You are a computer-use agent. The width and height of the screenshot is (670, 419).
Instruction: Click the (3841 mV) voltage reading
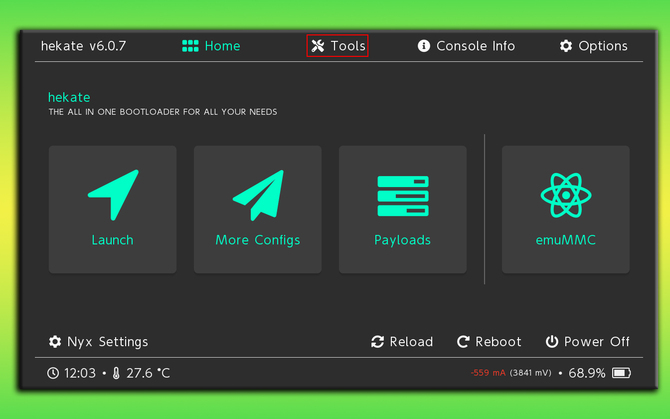pyautogui.click(x=530, y=373)
